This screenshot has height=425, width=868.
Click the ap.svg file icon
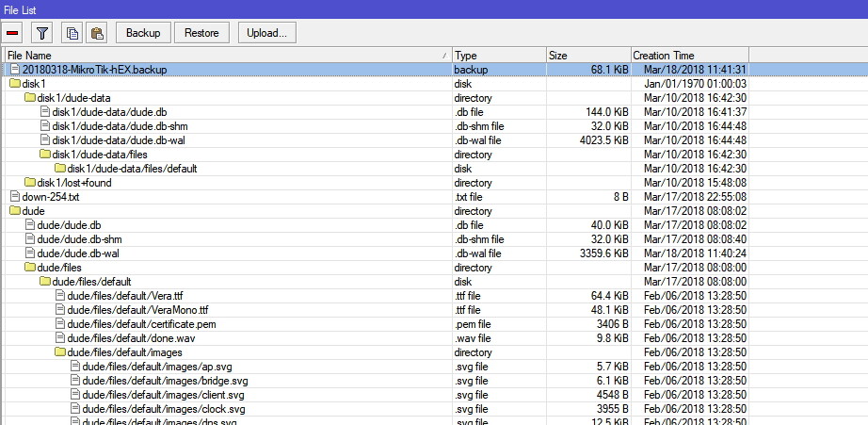[76, 367]
